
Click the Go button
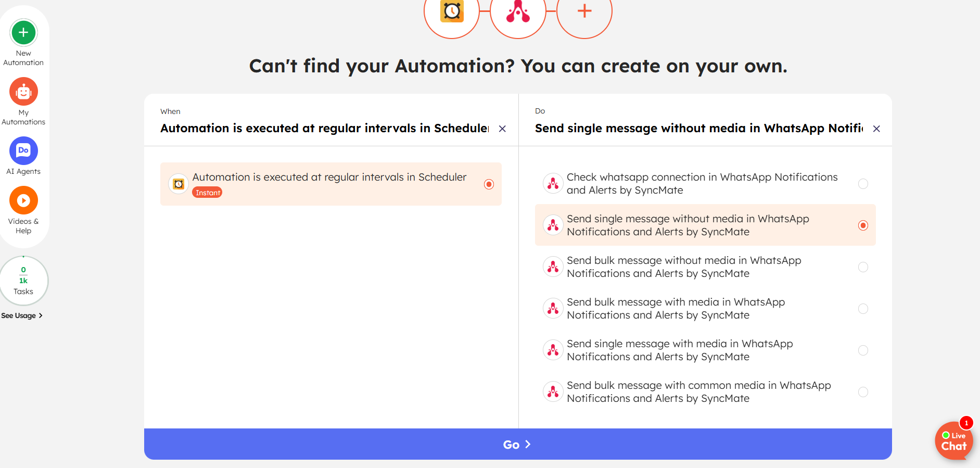[x=518, y=444]
